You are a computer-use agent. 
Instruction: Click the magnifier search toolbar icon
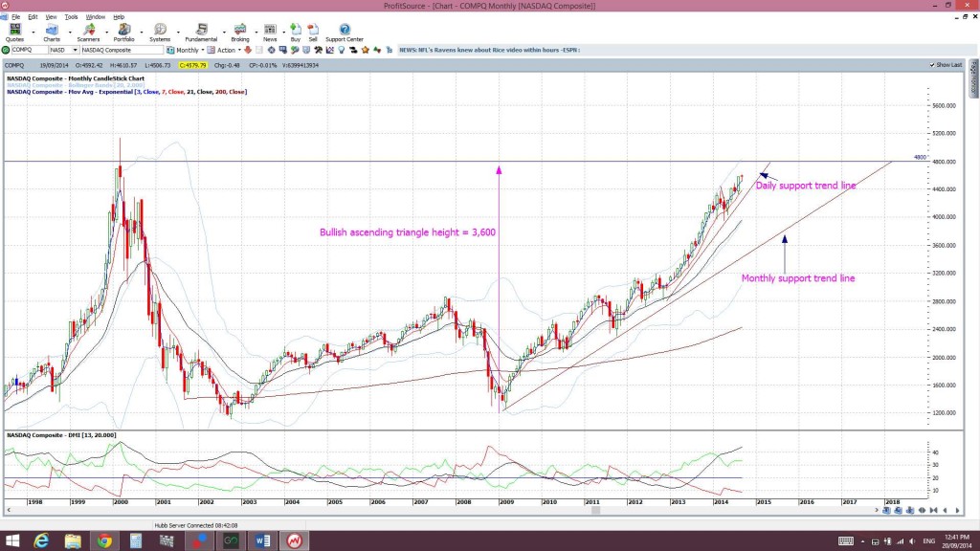coord(295,50)
